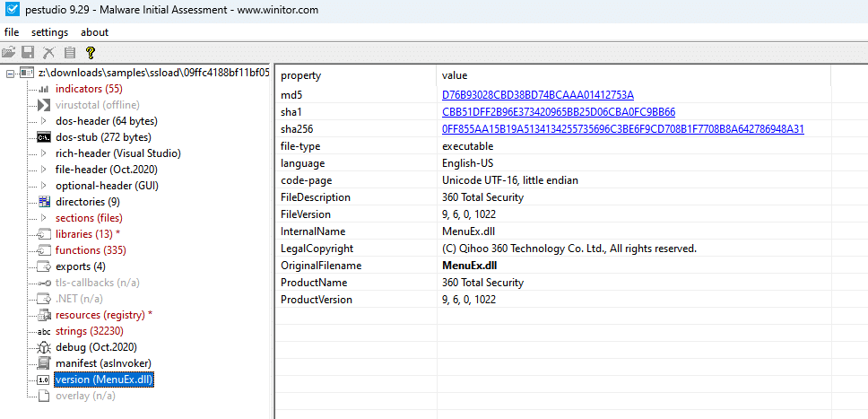Image resolution: width=868 pixels, height=419 pixels.
Task: Click the value column header
Action: tap(634, 75)
